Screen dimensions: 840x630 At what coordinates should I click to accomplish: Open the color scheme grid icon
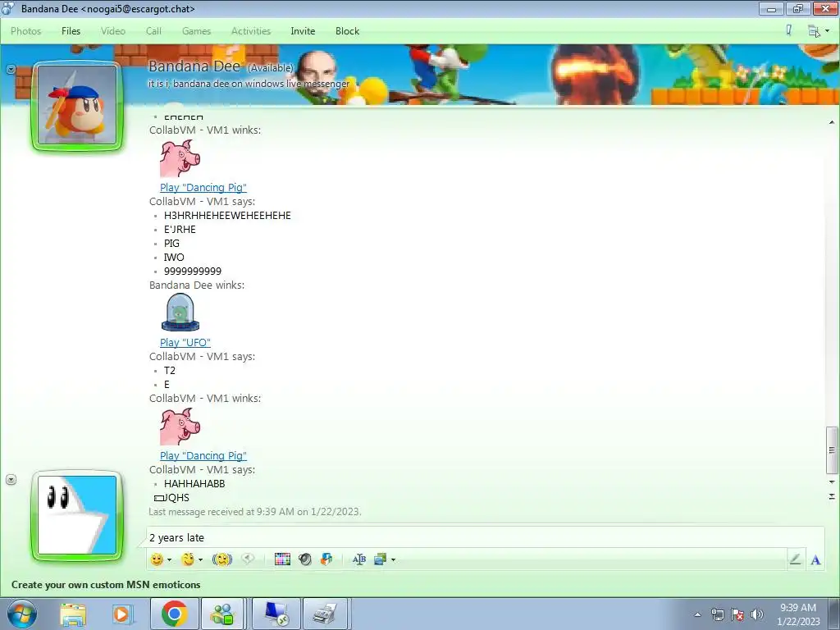(x=282, y=559)
